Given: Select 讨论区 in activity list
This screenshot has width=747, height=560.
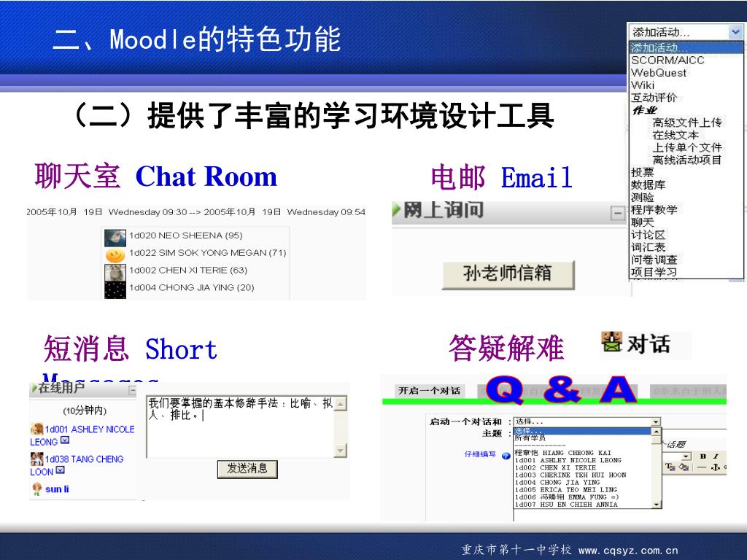Looking at the screenshot, I should click(x=648, y=234).
